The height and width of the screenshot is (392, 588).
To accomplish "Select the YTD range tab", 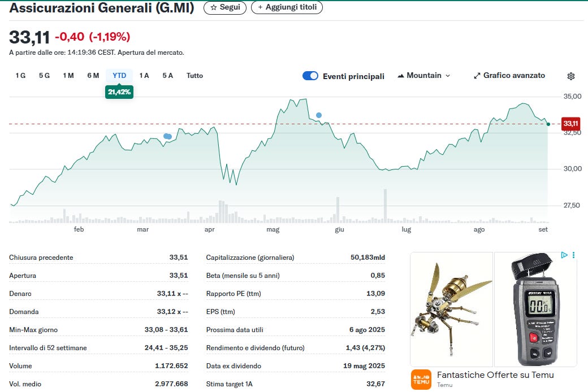I will point(119,76).
